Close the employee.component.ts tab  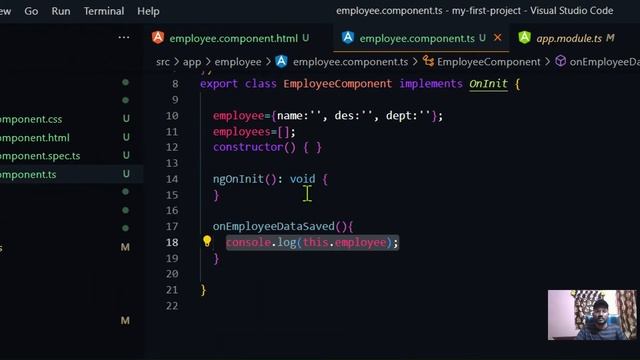(x=498, y=38)
